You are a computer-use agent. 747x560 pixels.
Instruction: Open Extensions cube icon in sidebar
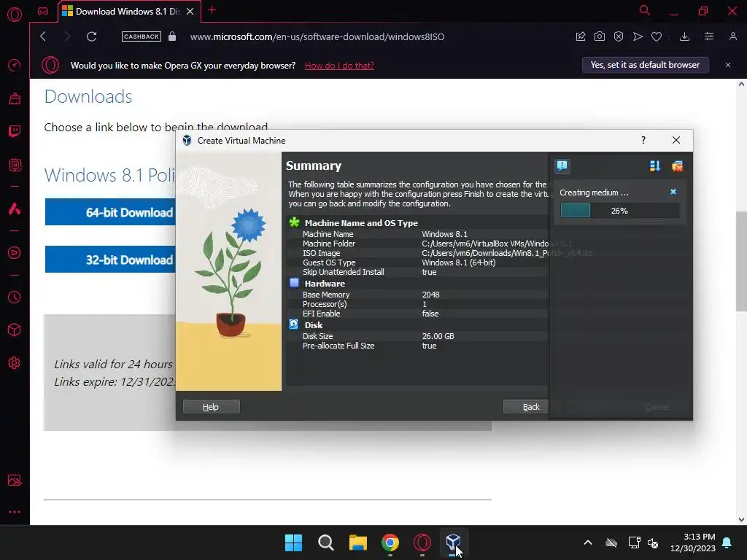tap(15, 330)
